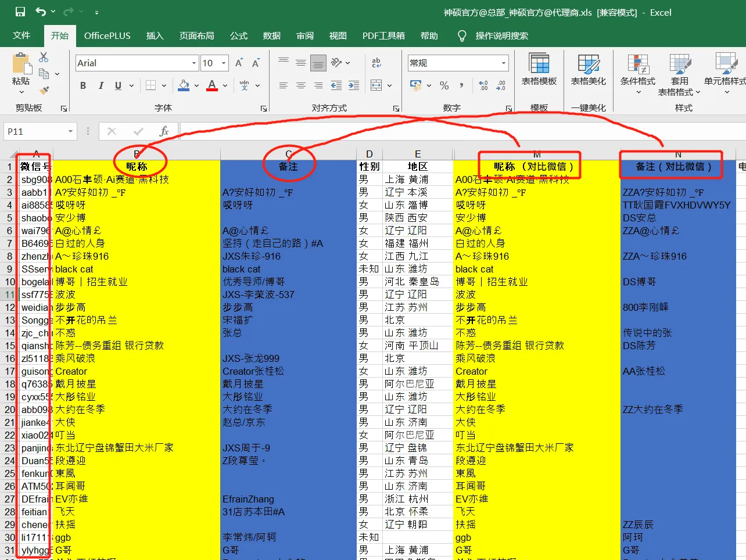
Task: Open the number format 常规 dropdown
Action: [503, 63]
